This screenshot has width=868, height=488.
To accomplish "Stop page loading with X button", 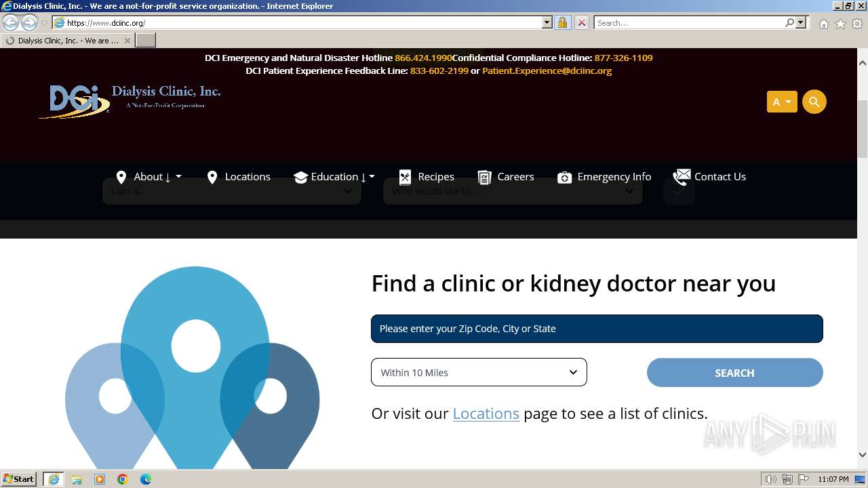I will tap(581, 22).
